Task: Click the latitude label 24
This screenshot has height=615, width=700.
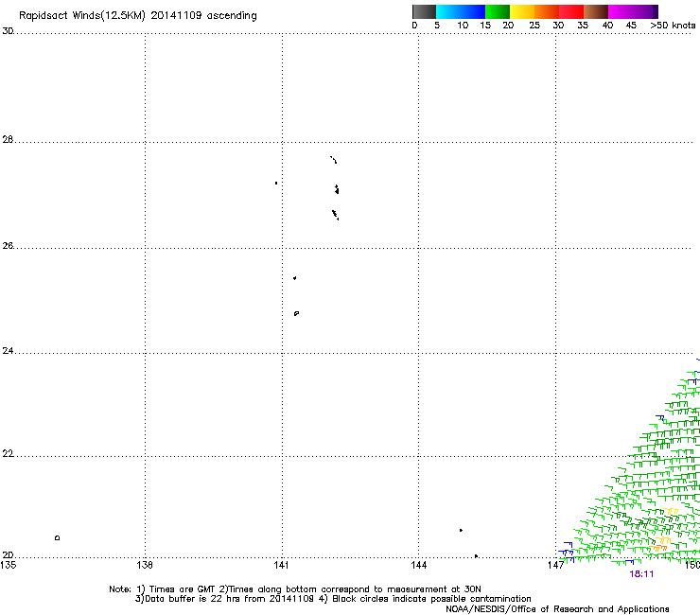Action: tap(8, 351)
